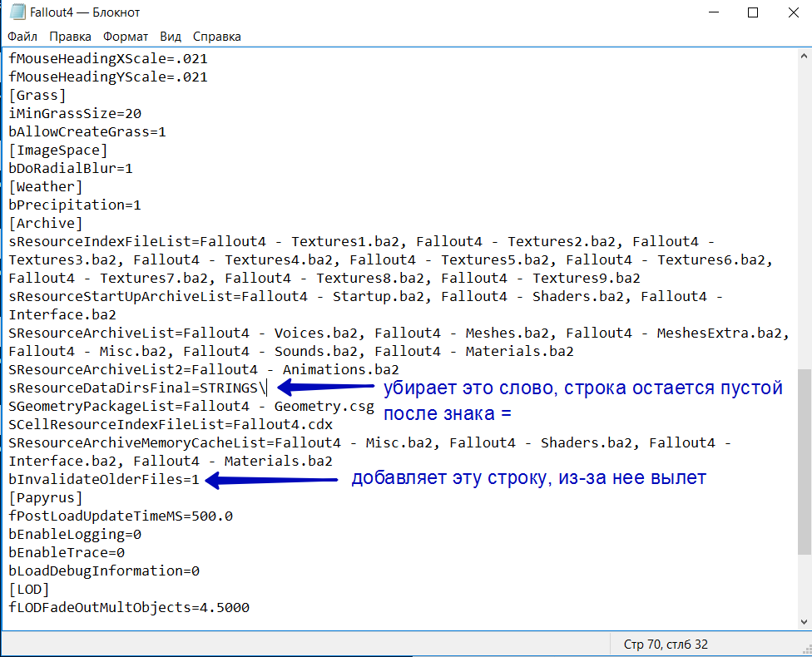Click the sResourceDataDirsFinal=STRINGS\ line
The width and height of the screenshot is (812, 657).
[137, 388]
